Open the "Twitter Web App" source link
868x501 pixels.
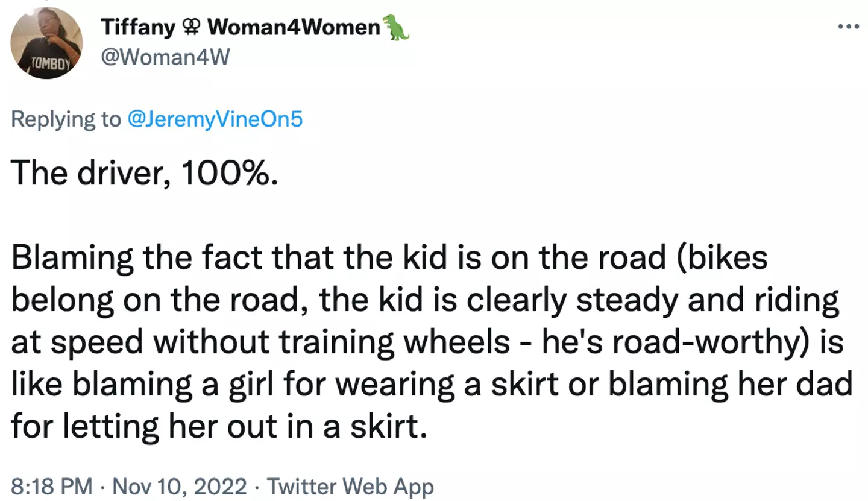tap(350, 486)
